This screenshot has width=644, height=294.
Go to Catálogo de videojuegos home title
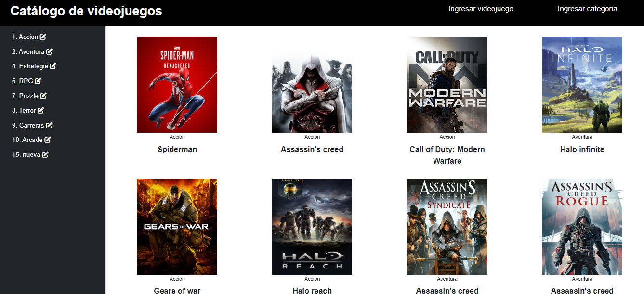[x=86, y=11]
